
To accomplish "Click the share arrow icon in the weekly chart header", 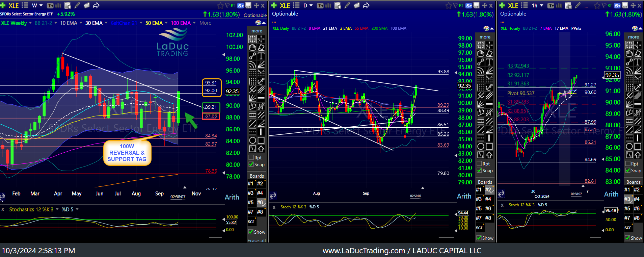I will tap(96, 5).
